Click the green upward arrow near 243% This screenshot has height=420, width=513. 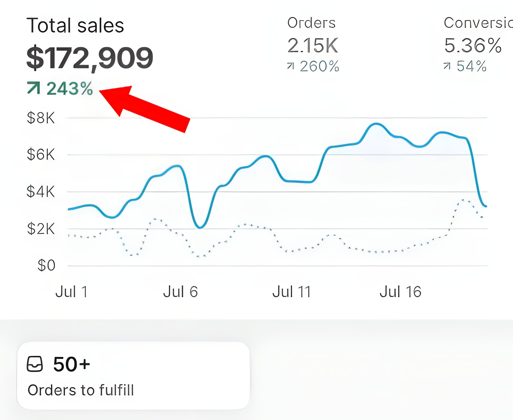33,88
